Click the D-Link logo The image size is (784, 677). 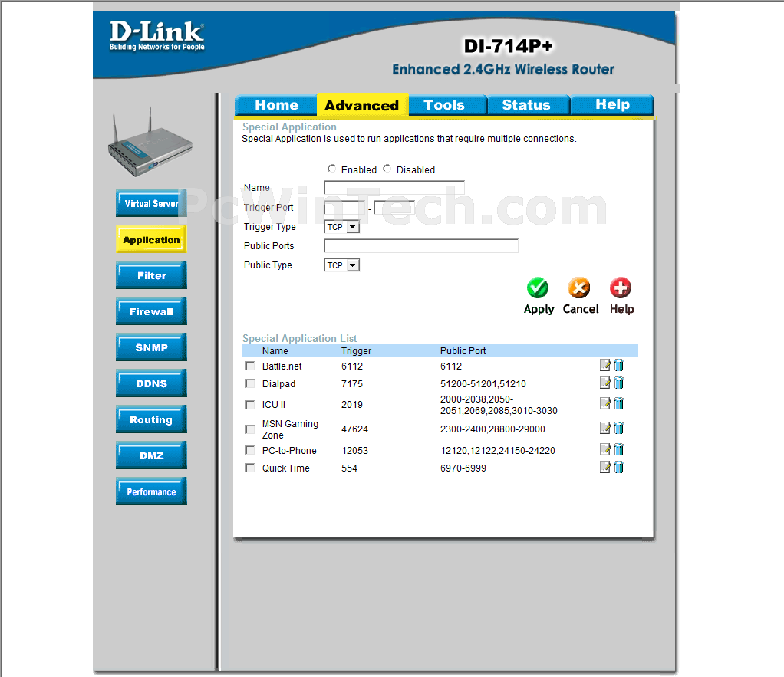[x=157, y=35]
